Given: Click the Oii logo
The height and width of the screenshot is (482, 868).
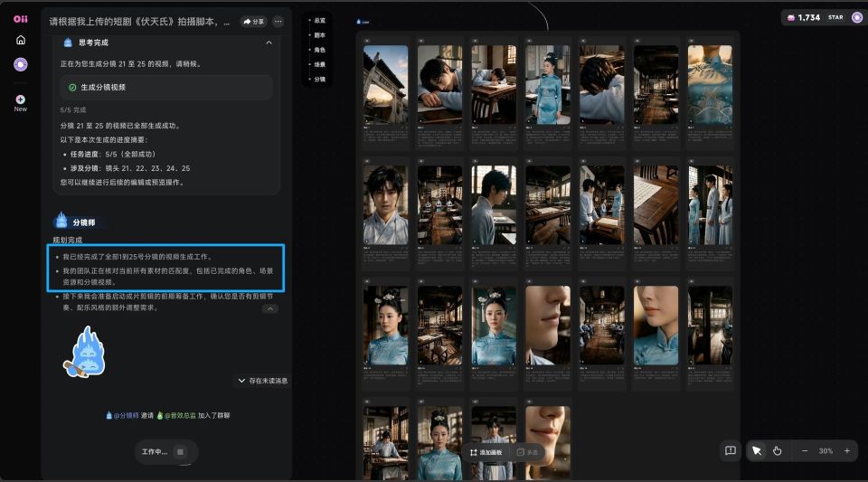Looking at the screenshot, I should (21, 19).
